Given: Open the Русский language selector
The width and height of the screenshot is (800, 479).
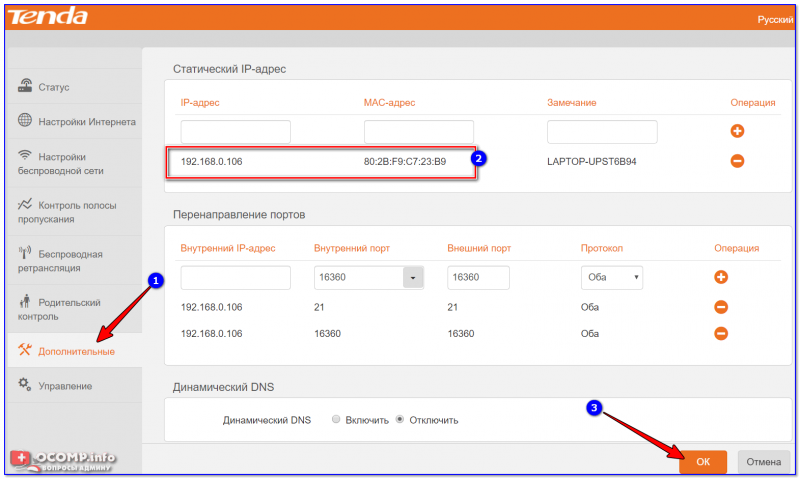Looking at the screenshot, I should point(775,19).
